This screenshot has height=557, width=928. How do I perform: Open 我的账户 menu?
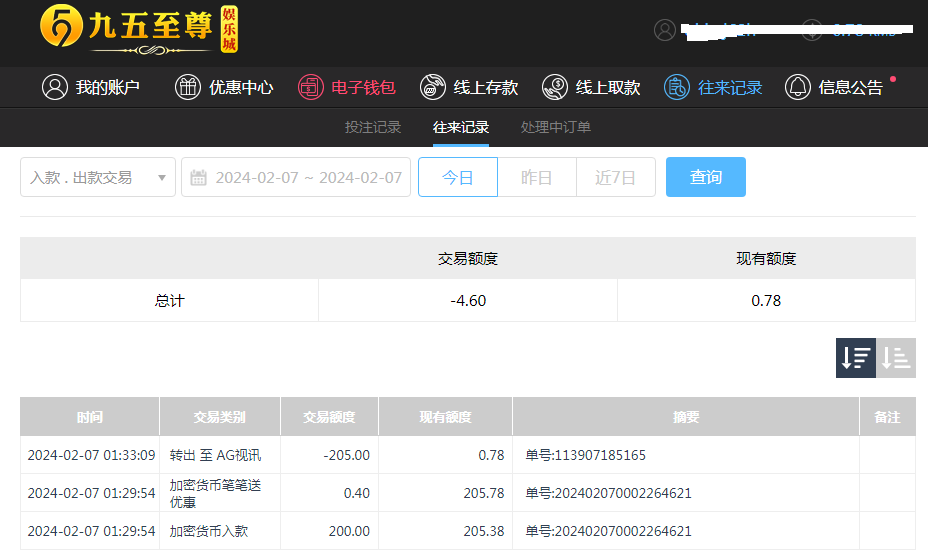click(x=108, y=87)
